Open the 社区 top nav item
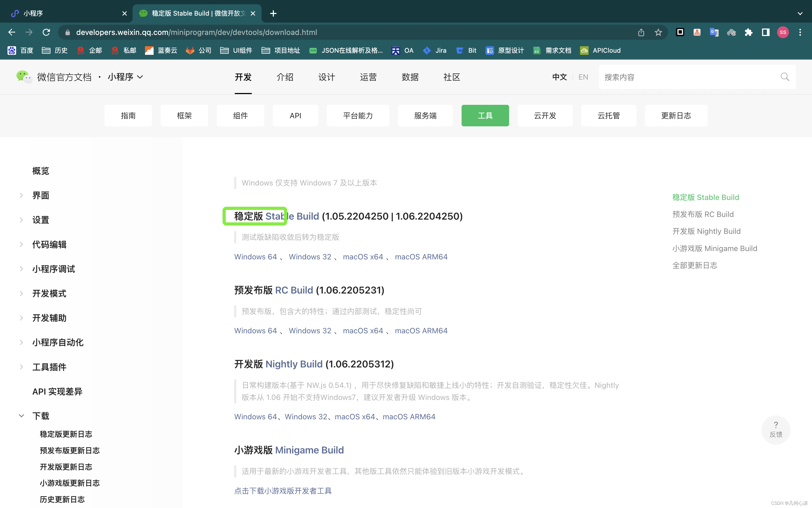This screenshot has width=812, height=508. click(x=452, y=77)
